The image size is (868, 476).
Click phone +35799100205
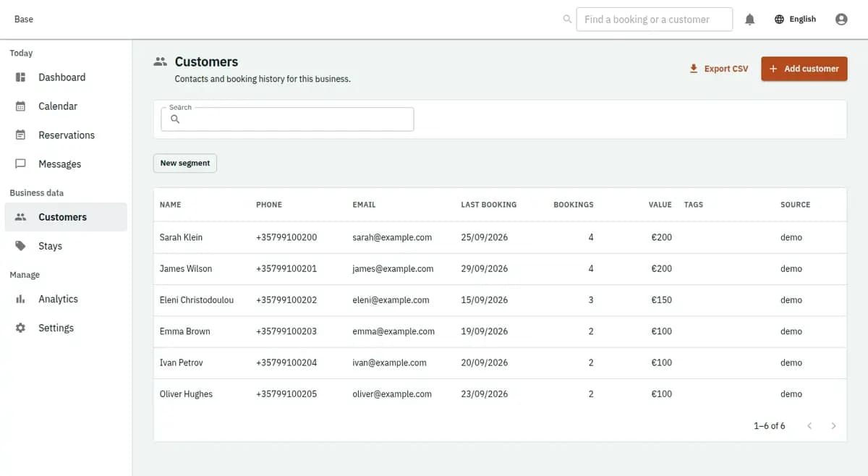click(286, 394)
